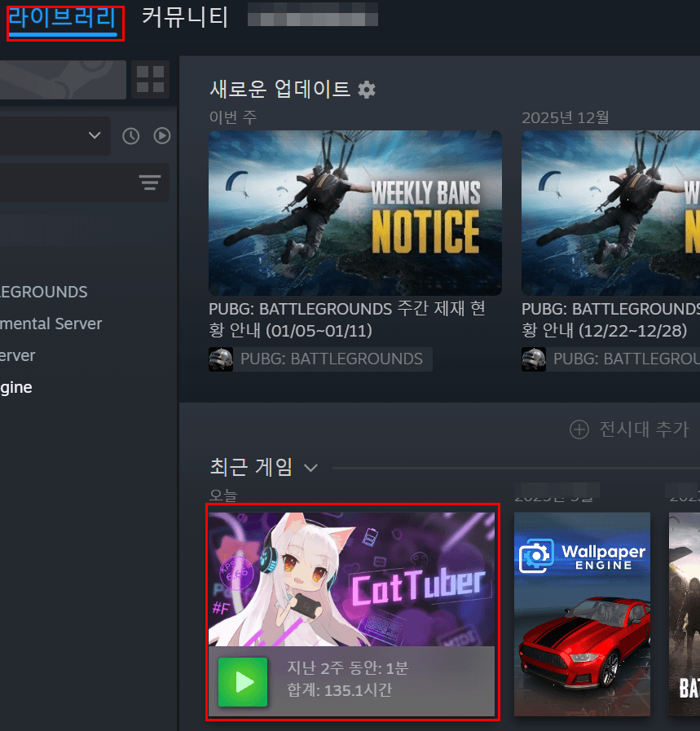
Task: Collapse the 최근 게임 shelf chevron
Action: (310, 468)
